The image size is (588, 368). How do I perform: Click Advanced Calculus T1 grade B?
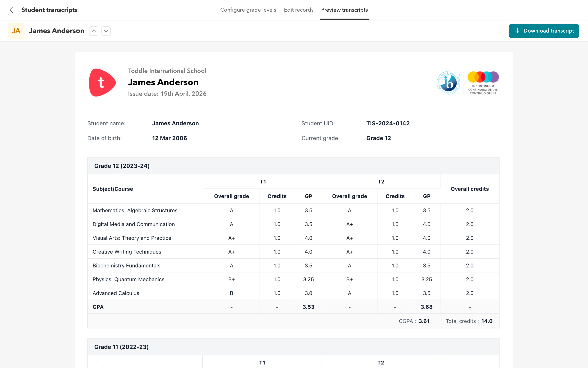pyautogui.click(x=231, y=293)
